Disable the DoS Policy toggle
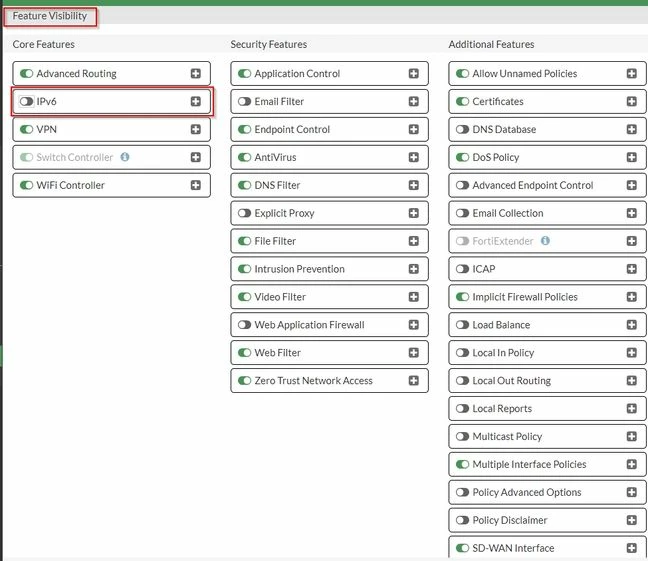The image size is (648, 561). pos(462,157)
